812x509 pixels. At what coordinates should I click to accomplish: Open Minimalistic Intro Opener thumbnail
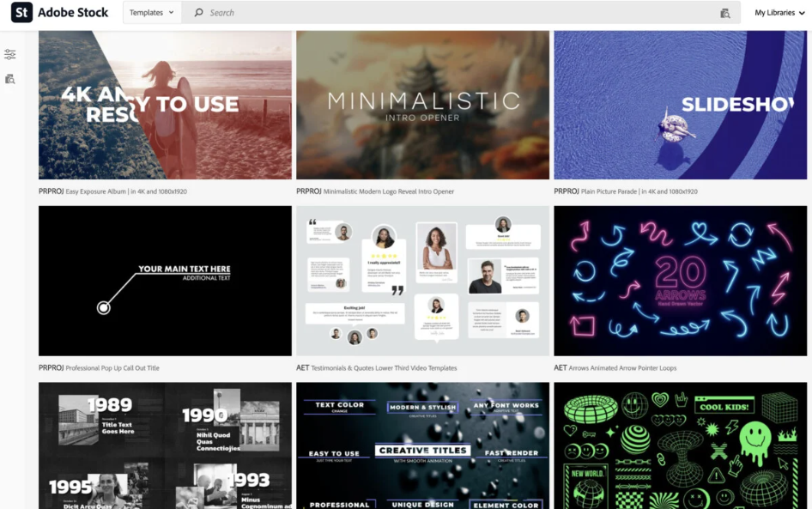[x=422, y=105]
